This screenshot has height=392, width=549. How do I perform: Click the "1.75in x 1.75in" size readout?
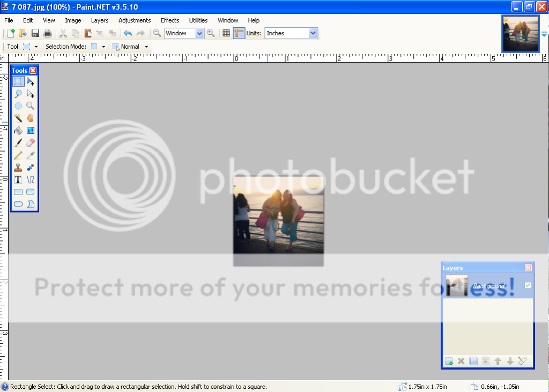pyautogui.click(x=427, y=387)
